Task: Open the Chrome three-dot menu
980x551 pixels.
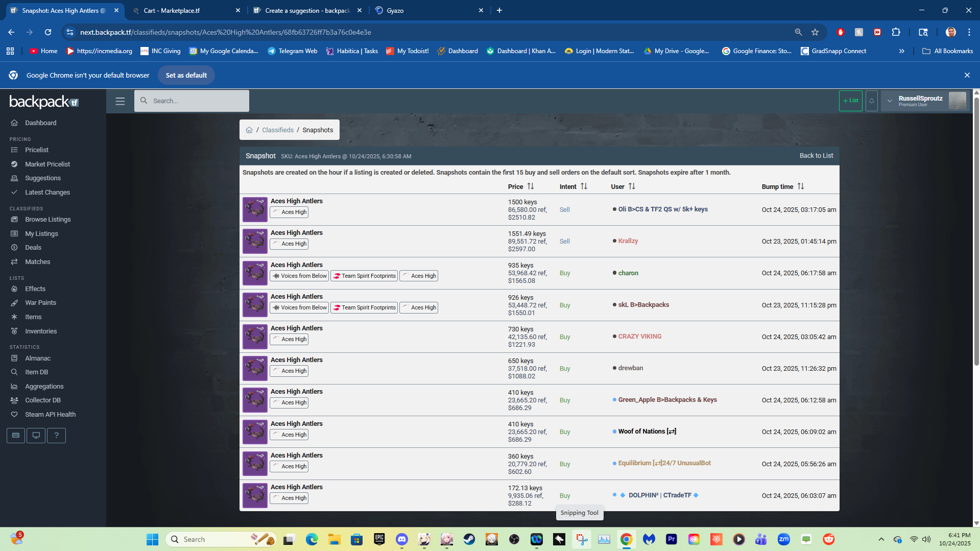Action: click(x=969, y=32)
